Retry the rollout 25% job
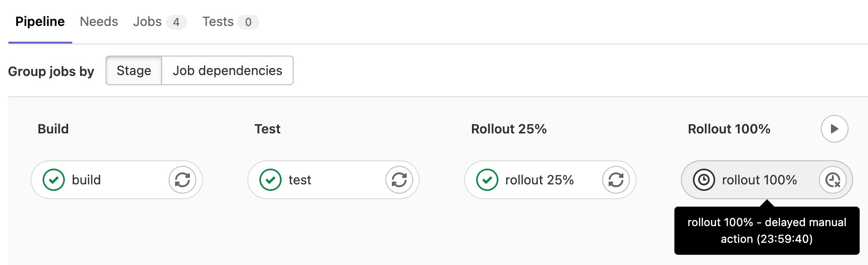 (616, 180)
